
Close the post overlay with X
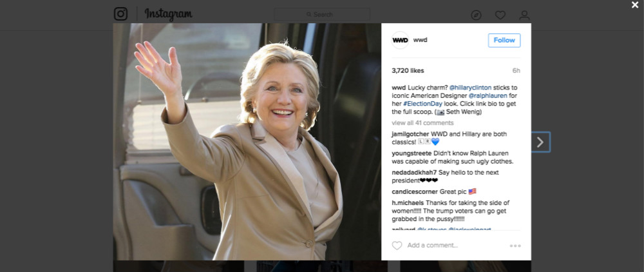coord(635,5)
